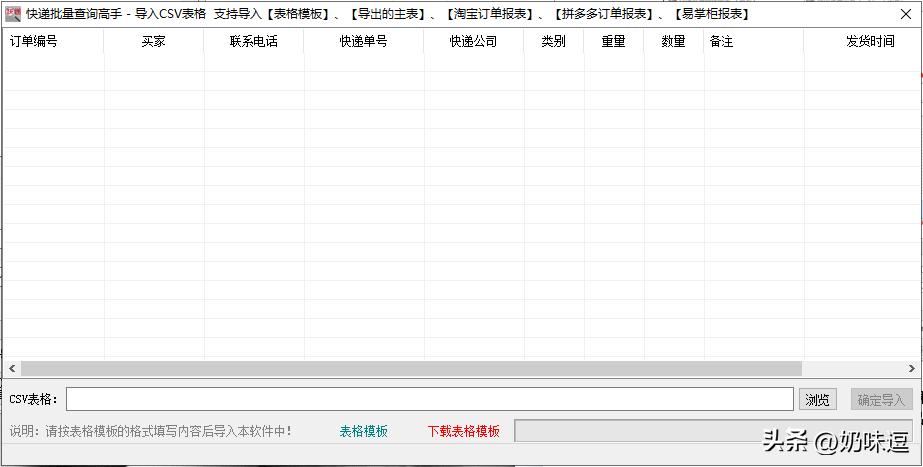923x467 pixels.
Task: Select the 订单编号 column header
Action: (x=54, y=41)
